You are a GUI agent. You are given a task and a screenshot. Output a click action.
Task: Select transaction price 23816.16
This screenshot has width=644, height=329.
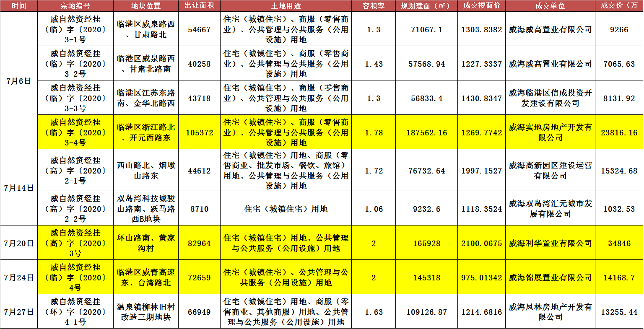[x=619, y=132]
